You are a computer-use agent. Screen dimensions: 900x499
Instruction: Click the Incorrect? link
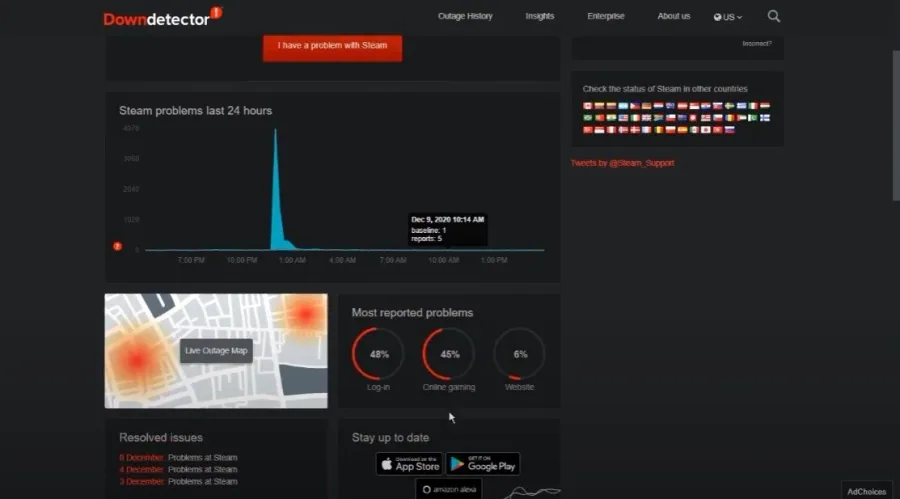[757, 44]
